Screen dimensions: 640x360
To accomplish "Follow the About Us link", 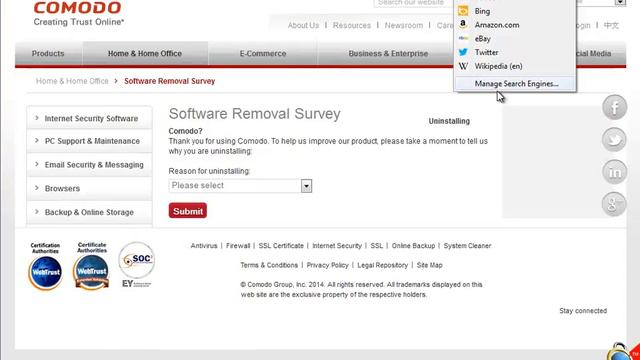I will [303, 25].
